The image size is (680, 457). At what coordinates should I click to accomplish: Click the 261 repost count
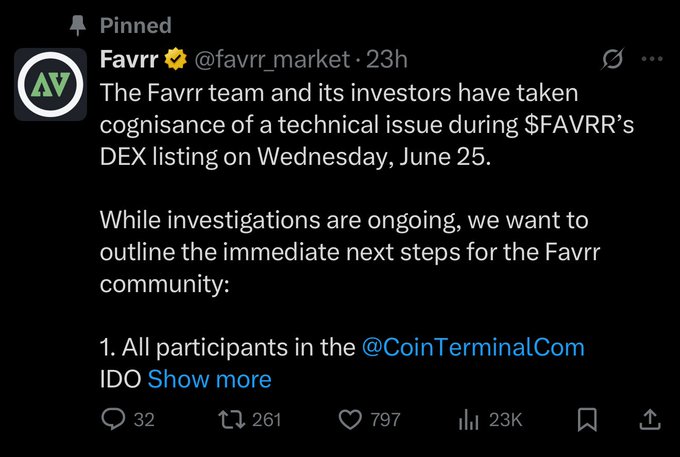pos(267,420)
